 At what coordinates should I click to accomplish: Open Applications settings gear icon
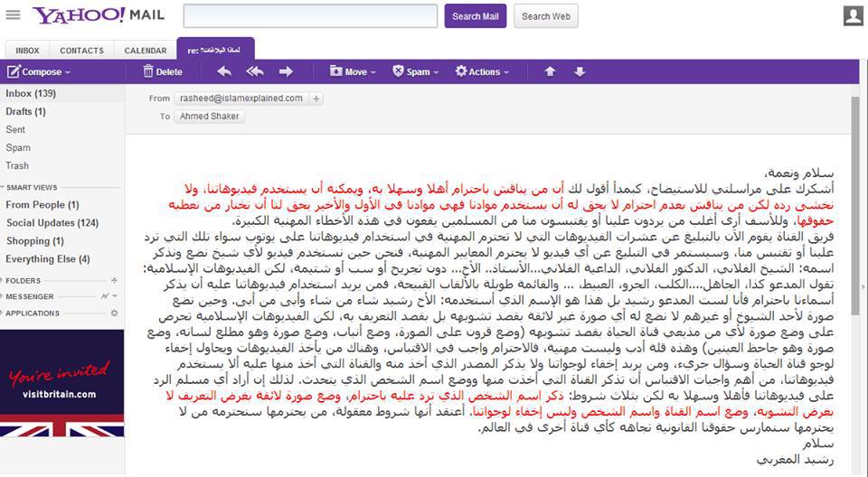pos(114,313)
